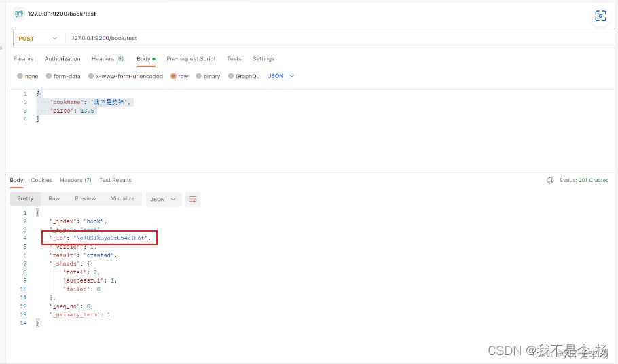Open the response JSON format dropdown
Screen dimensions: 618x364
[163, 200]
